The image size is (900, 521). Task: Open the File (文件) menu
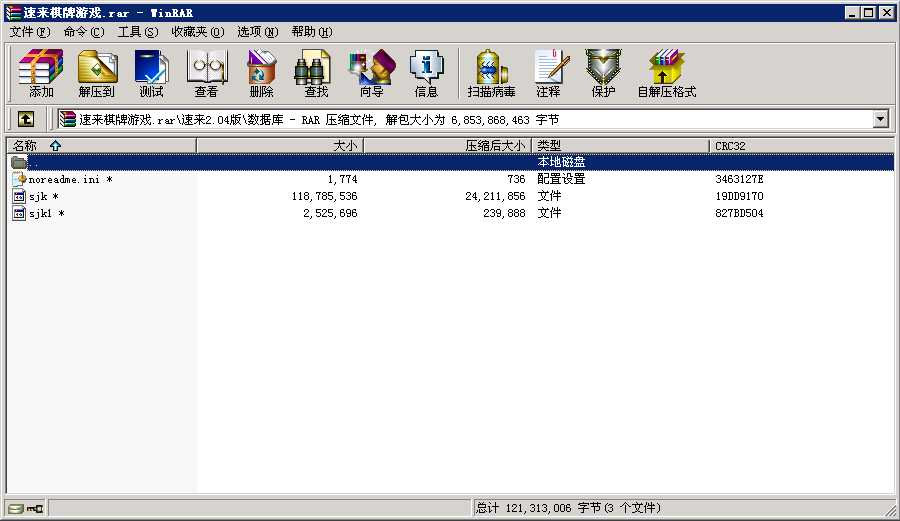[30, 32]
